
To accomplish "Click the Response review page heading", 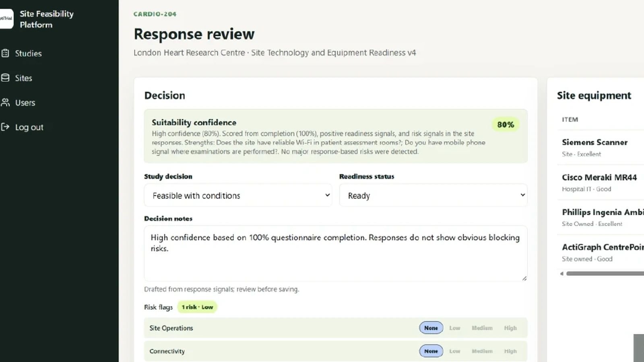I will point(194,34).
